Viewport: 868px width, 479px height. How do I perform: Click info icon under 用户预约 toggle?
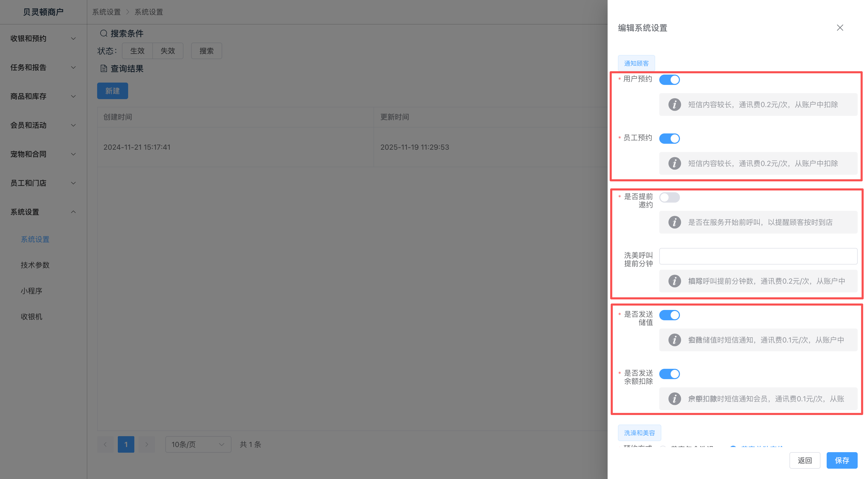point(674,105)
